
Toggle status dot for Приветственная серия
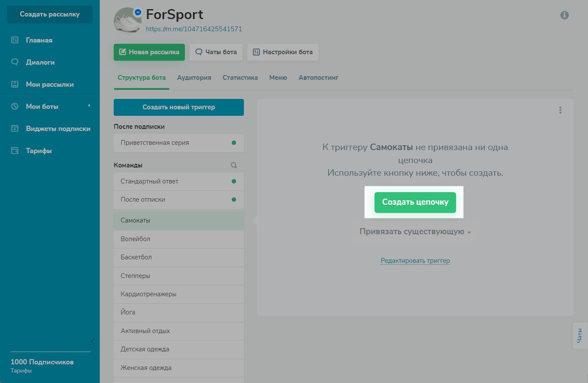[234, 143]
